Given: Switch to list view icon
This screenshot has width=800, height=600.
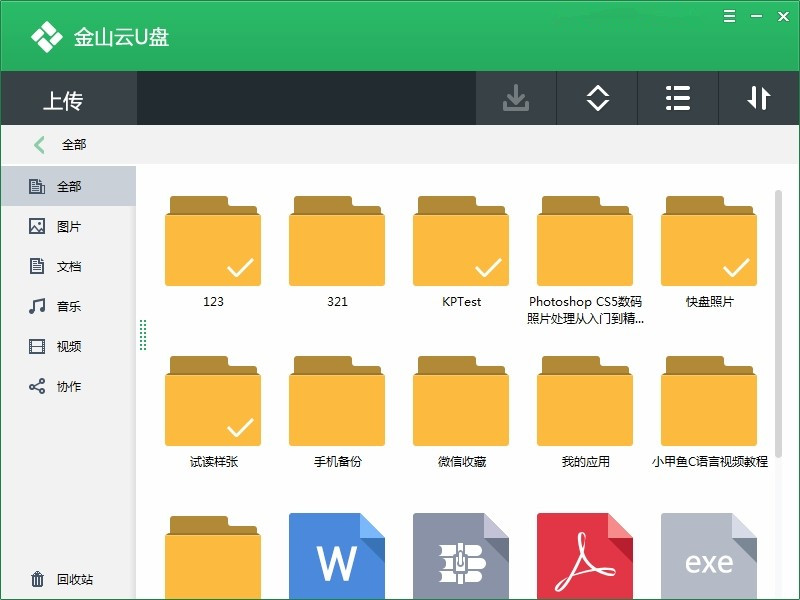Looking at the screenshot, I should point(678,98).
